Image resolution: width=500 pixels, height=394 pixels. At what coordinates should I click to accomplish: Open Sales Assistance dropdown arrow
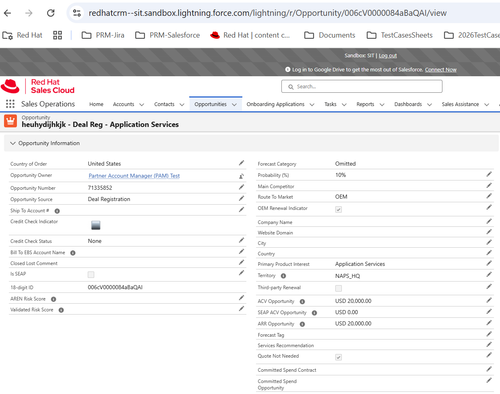point(486,104)
